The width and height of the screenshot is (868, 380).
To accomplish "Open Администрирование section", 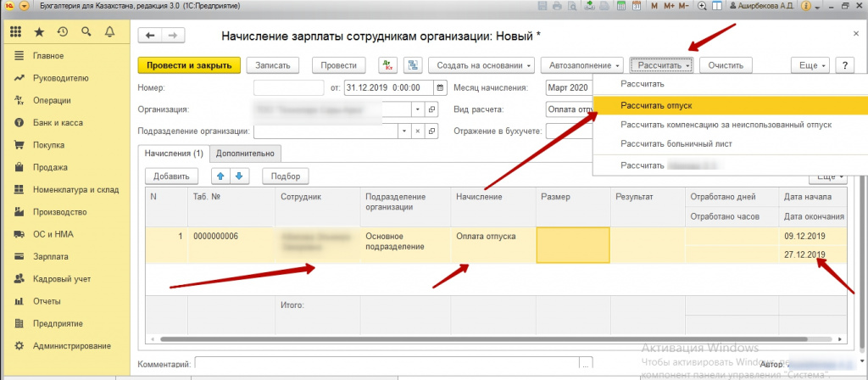I will (x=71, y=346).
